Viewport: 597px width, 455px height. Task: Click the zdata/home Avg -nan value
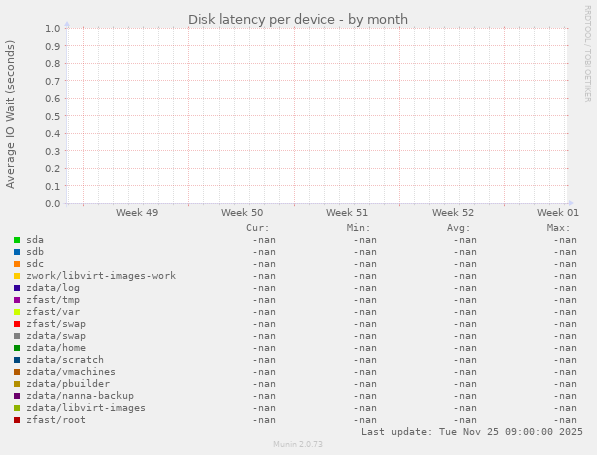click(x=465, y=348)
